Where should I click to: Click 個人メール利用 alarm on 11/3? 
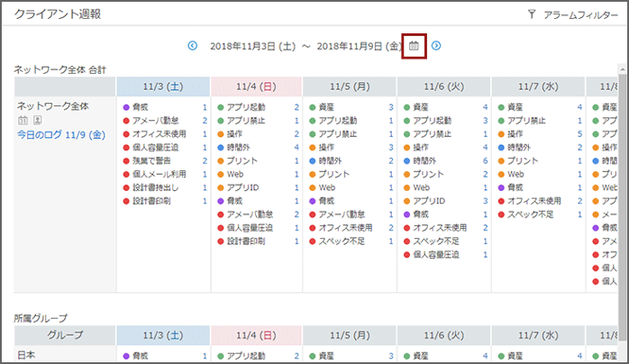coord(160,175)
